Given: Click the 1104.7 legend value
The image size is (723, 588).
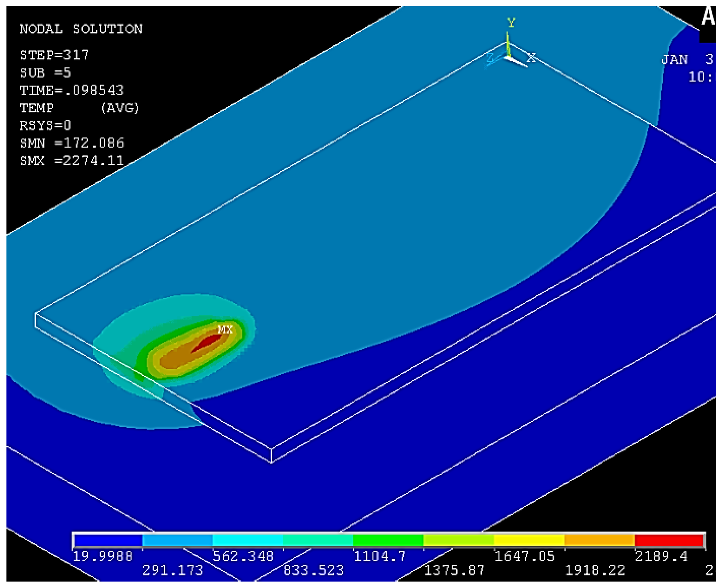Looking at the screenshot, I should click(x=380, y=556).
